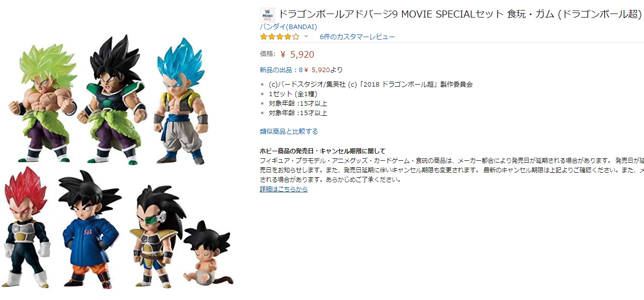Click the baby Goku figure image

click(205, 253)
